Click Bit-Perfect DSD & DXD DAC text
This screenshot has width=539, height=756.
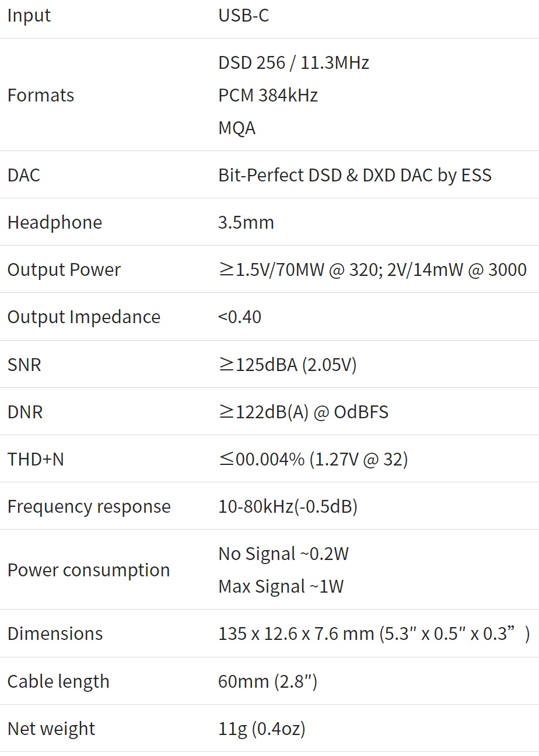(x=355, y=175)
